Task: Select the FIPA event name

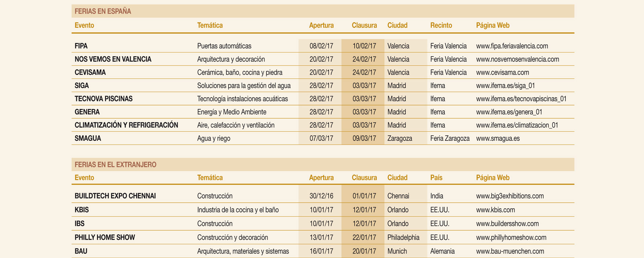Action: tap(81, 46)
